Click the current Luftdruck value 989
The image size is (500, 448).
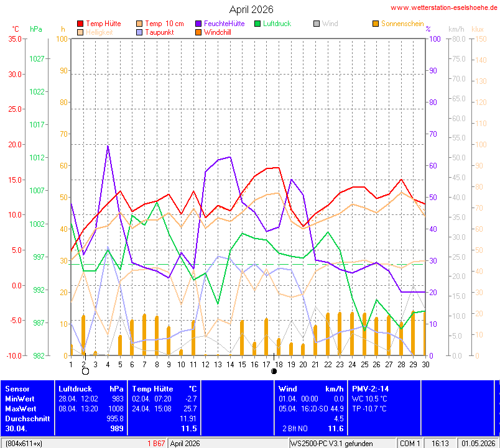[117, 429]
